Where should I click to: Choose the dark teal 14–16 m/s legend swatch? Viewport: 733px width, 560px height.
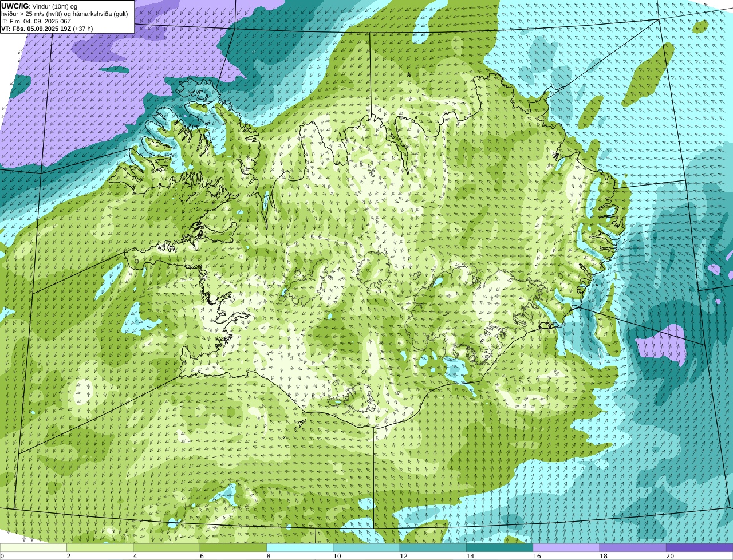(500, 547)
